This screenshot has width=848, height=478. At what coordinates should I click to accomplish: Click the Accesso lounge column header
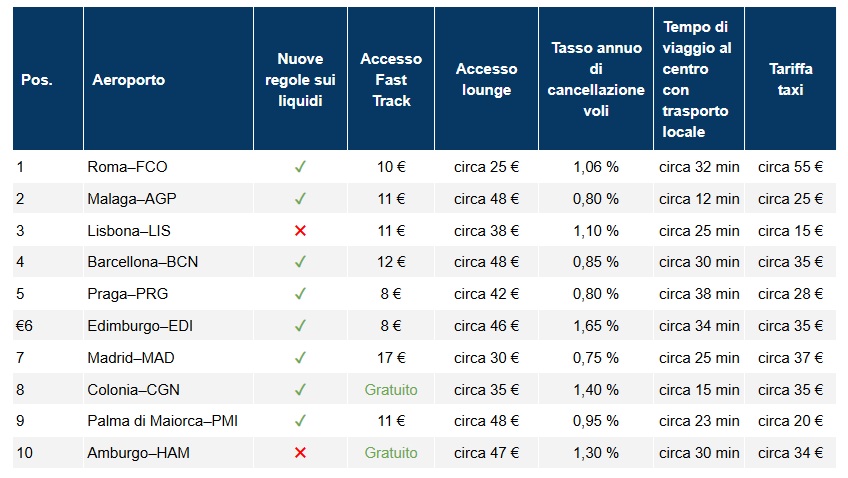[x=486, y=80]
